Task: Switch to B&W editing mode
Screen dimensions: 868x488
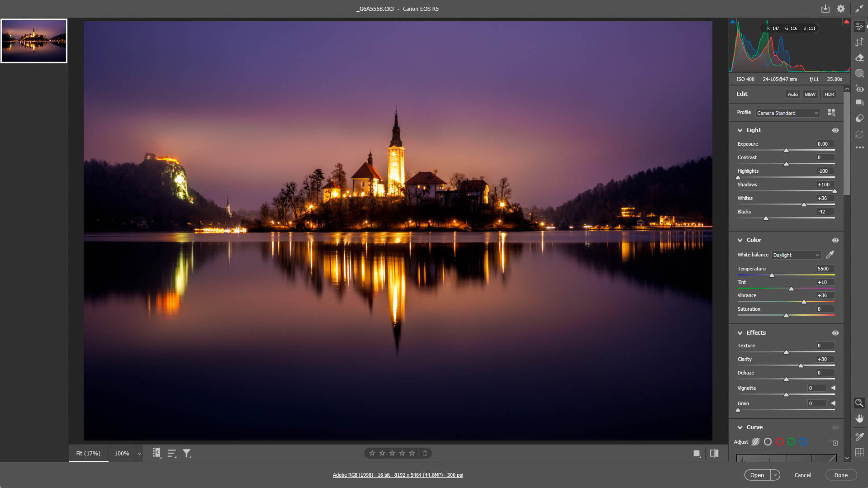Action: tap(810, 94)
